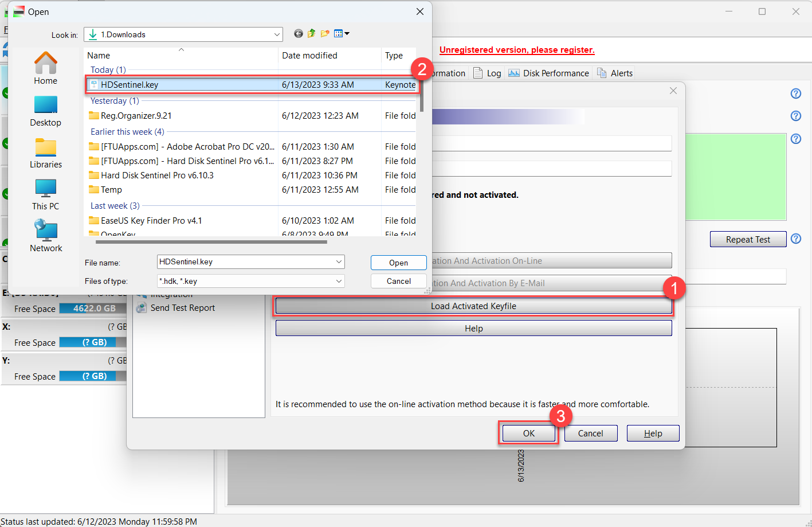Click the X: drive free space bar
812x527 pixels.
click(92, 342)
